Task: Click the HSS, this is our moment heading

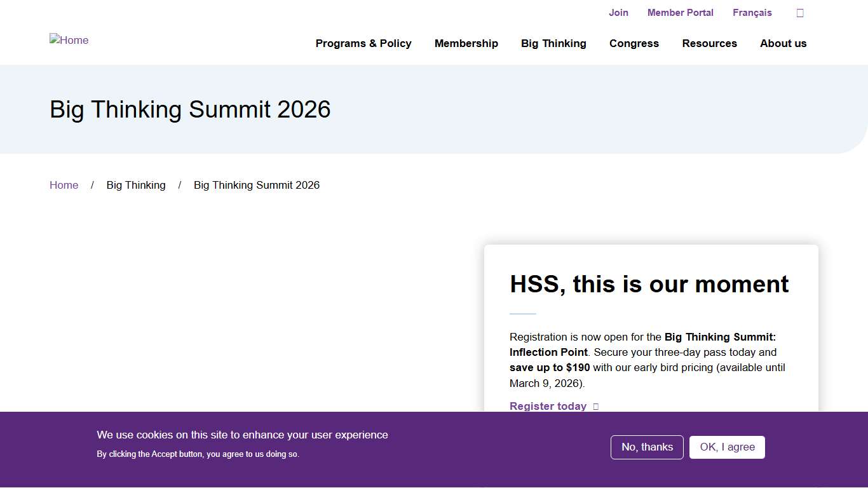Action: (x=649, y=284)
